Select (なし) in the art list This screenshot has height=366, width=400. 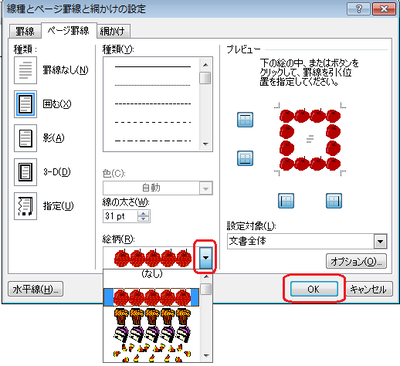[x=152, y=275]
